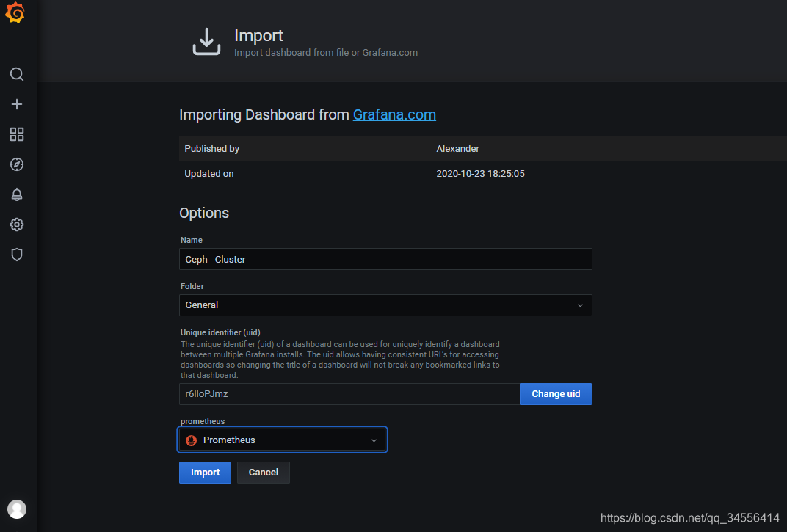Open the Dashboards grid icon in sidebar

17,134
